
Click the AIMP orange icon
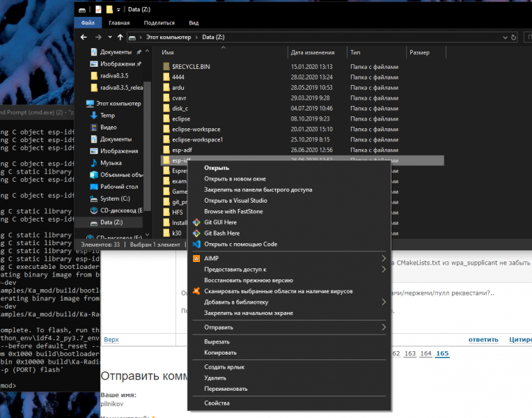[196, 258]
